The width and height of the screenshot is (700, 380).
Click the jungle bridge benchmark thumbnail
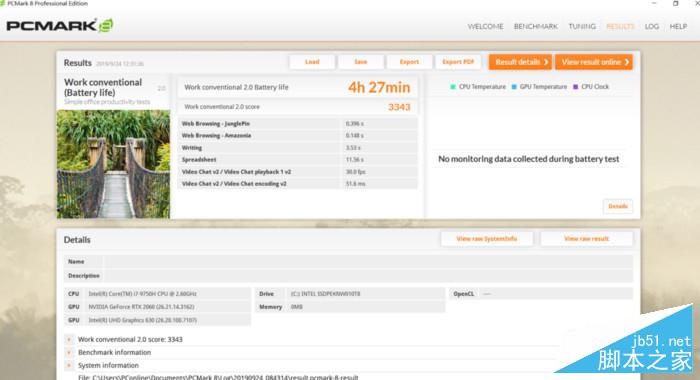[113, 164]
